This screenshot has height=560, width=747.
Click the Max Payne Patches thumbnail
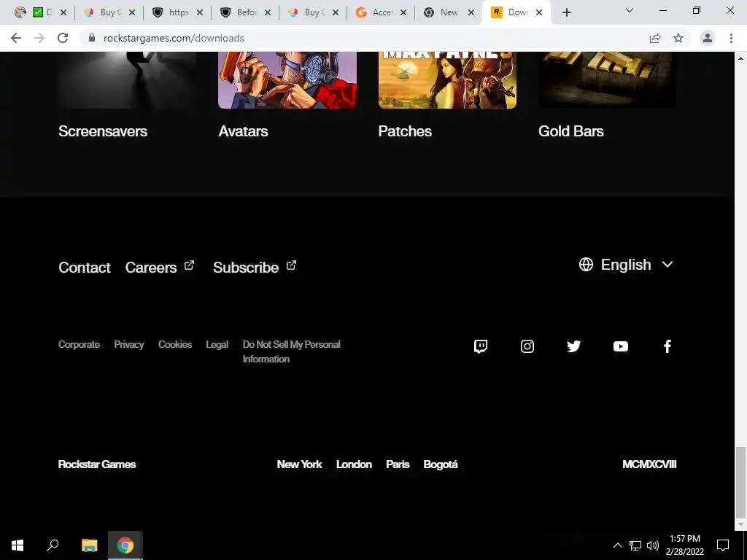click(447, 80)
